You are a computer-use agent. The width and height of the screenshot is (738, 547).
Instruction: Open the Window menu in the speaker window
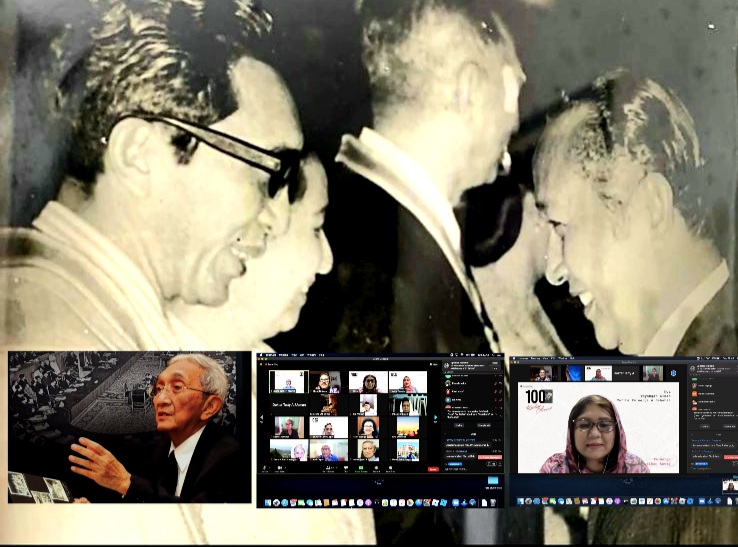point(563,358)
